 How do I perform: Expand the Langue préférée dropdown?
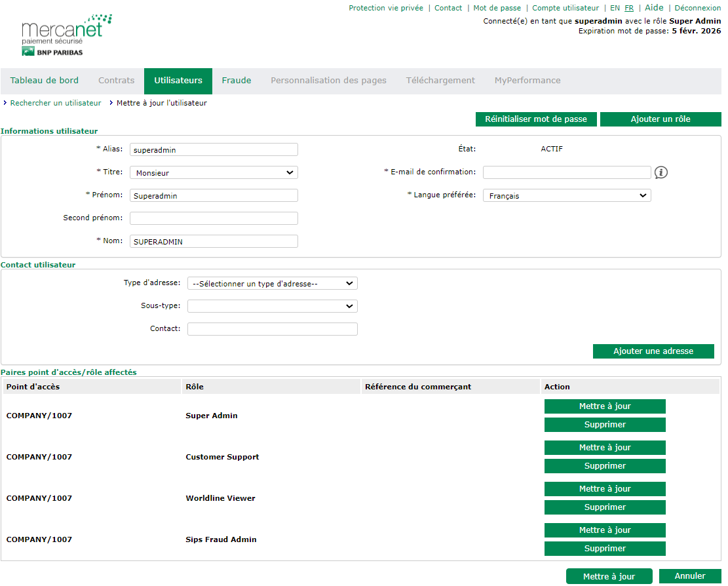tap(567, 195)
